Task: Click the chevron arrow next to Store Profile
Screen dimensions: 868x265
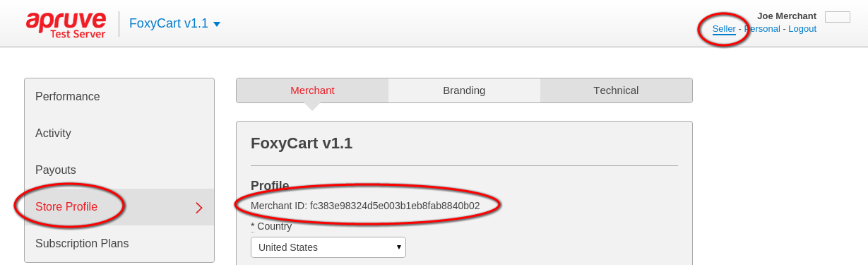Action: (x=199, y=208)
